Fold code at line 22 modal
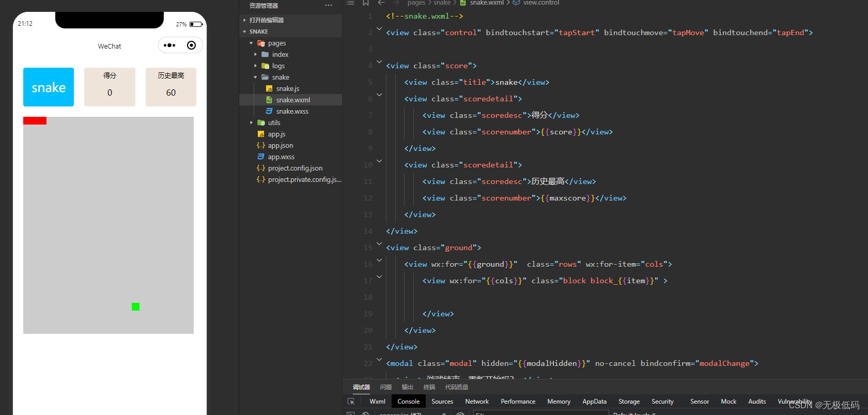The height and width of the screenshot is (415, 868). click(x=379, y=360)
